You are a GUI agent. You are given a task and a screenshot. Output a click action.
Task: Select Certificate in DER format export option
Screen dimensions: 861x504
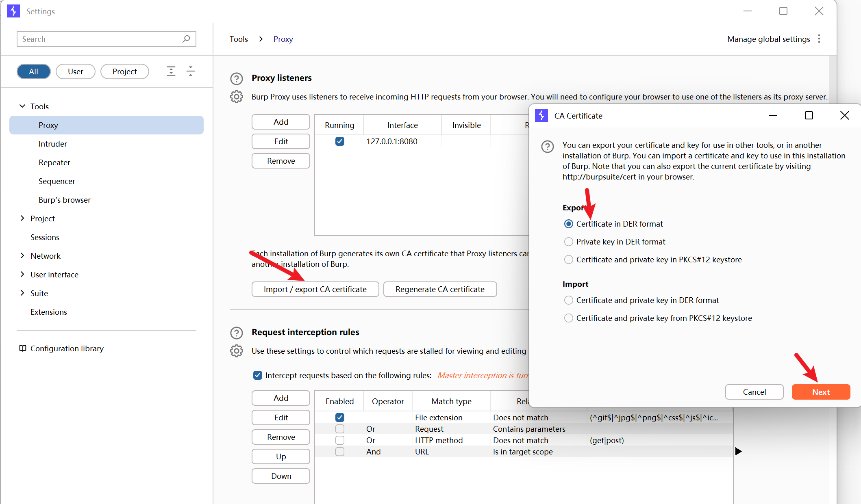[x=569, y=224]
